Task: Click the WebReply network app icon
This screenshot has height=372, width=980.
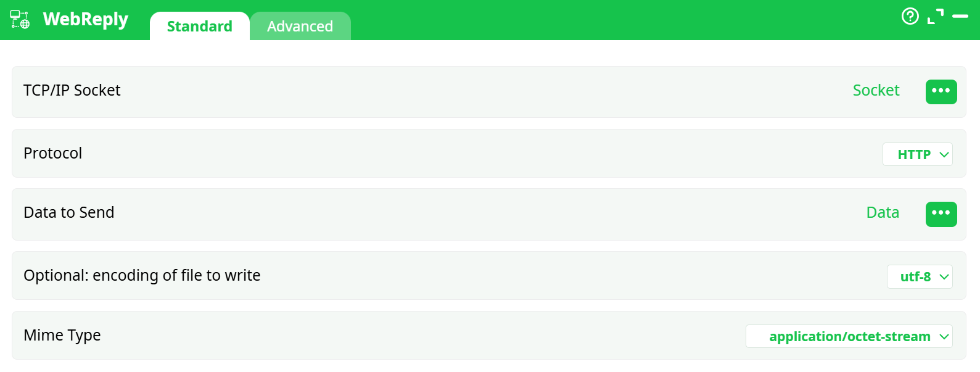Action: pyautogui.click(x=20, y=20)
